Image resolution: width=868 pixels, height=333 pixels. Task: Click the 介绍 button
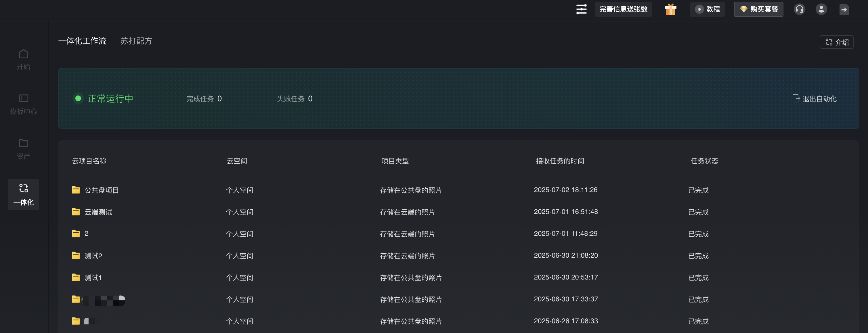[836, 42]
